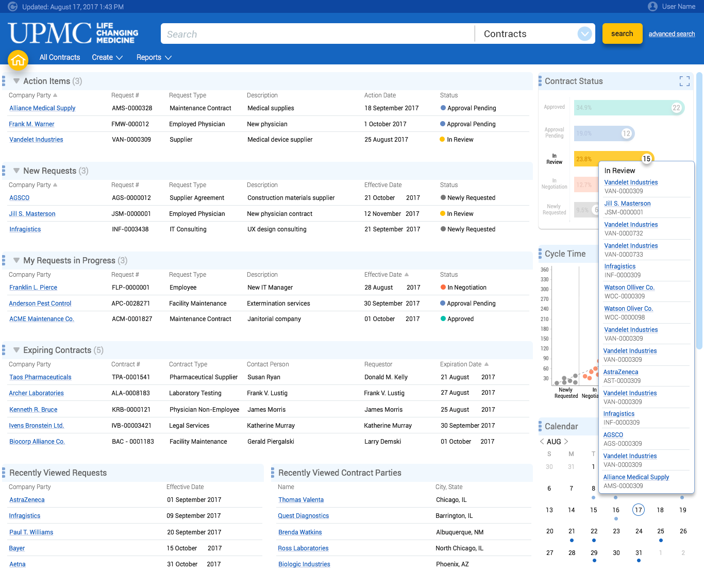Select the In Review status dot for Vandelet Industries
Image resolution: width=704 pixels, height=588 pixels.
point(443,139)
